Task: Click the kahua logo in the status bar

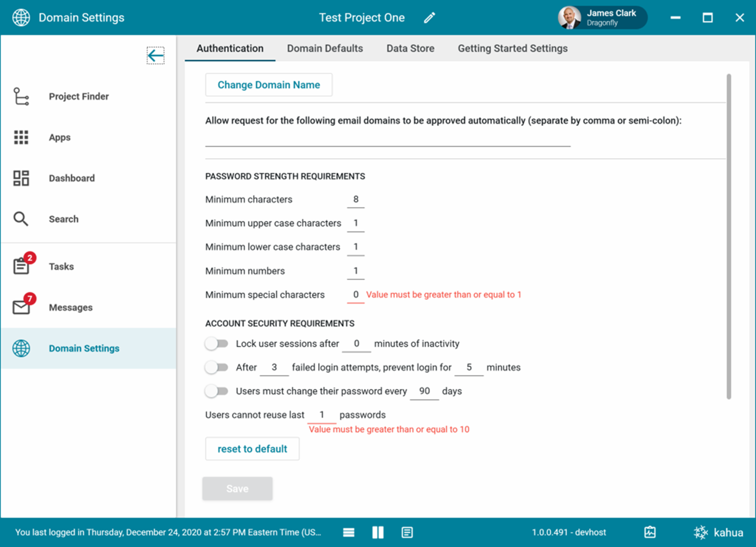Action: (x=718, y=532)
